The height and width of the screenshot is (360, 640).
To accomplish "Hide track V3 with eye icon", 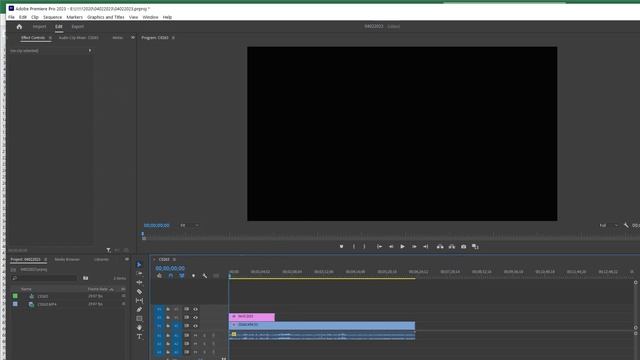I will (196, 309).
